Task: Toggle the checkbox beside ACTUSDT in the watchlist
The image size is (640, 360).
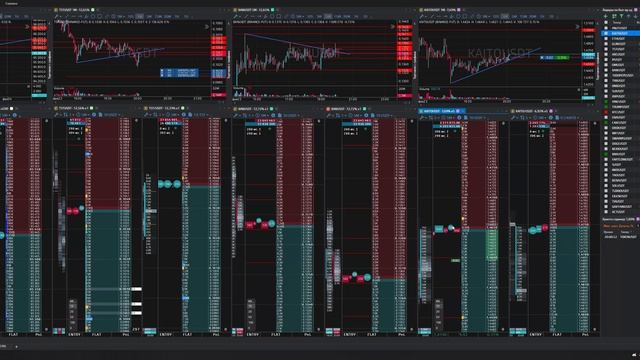Action: pos(606,212)
